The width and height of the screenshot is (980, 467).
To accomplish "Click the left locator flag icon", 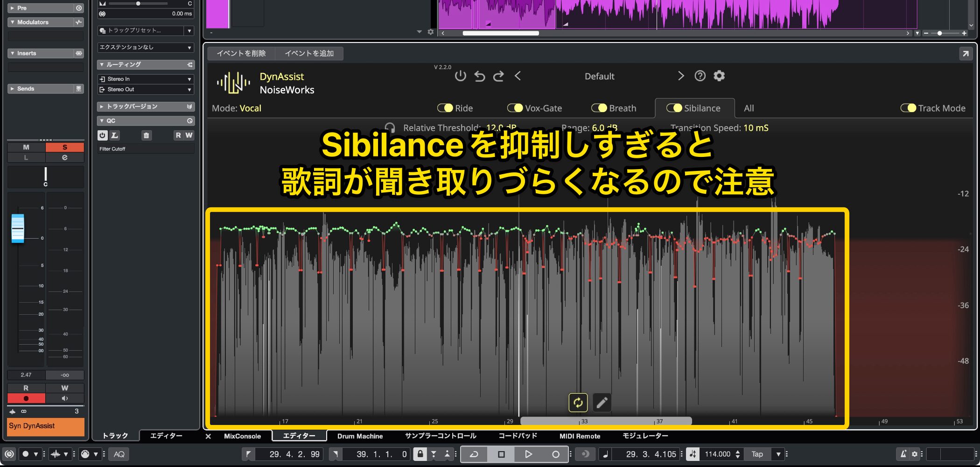I will point(249,454).
